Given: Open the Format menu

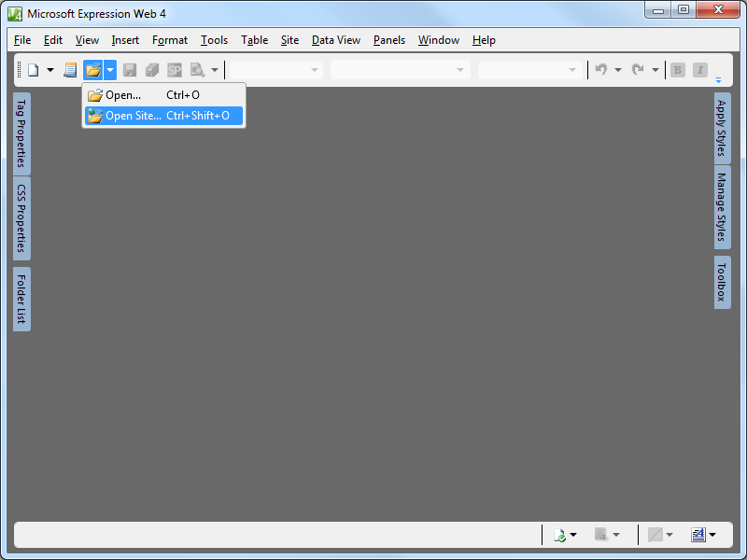Looking at the screenshot, I should [x=170, y=40].
